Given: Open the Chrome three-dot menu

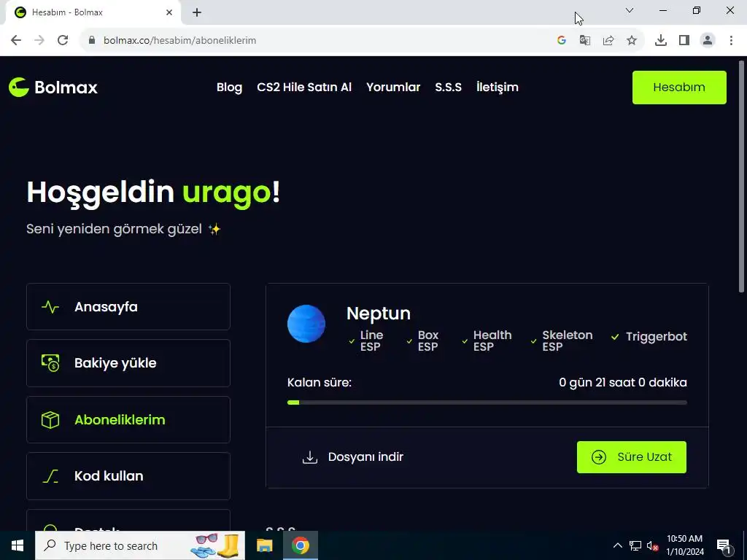Looking at the screenshot, I should (x=731, y=40).
